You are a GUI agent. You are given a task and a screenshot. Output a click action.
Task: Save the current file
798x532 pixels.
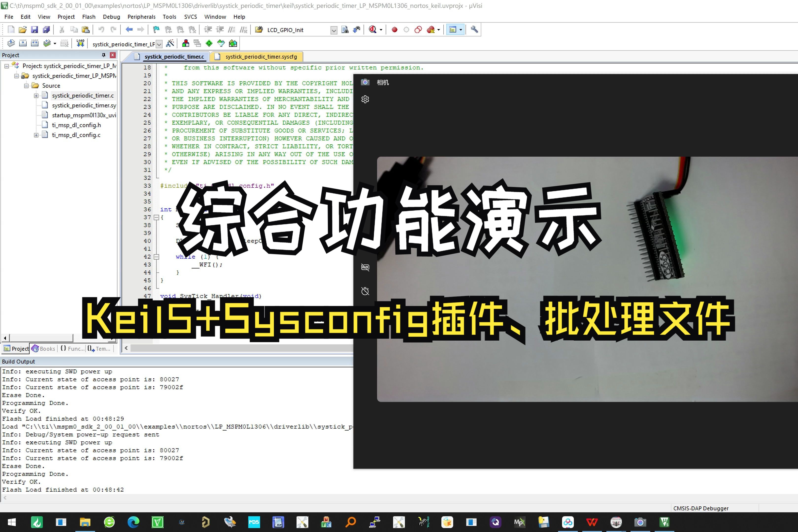pyautogui.click(x=34, y=30)
